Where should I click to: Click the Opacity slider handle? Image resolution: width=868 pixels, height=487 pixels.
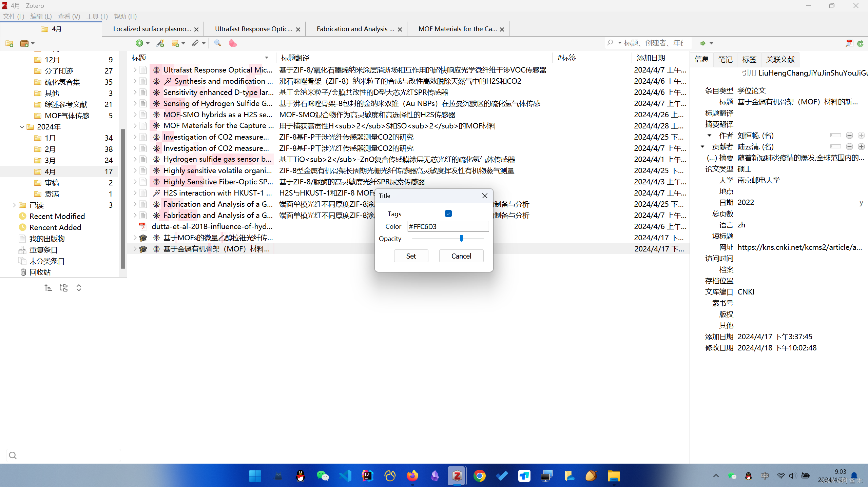[x=461, y=238]
